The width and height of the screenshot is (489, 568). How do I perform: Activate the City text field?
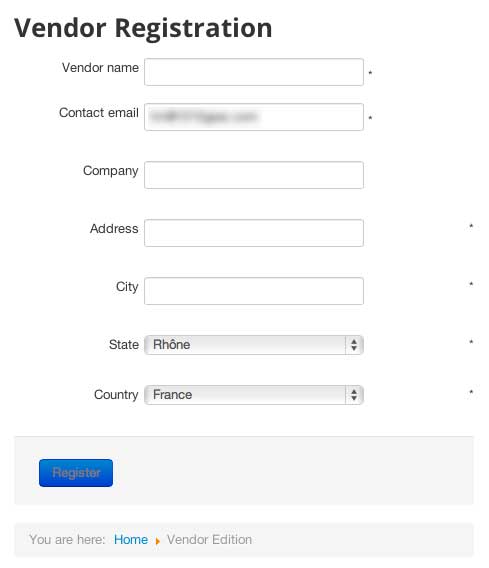pos(254,291)
